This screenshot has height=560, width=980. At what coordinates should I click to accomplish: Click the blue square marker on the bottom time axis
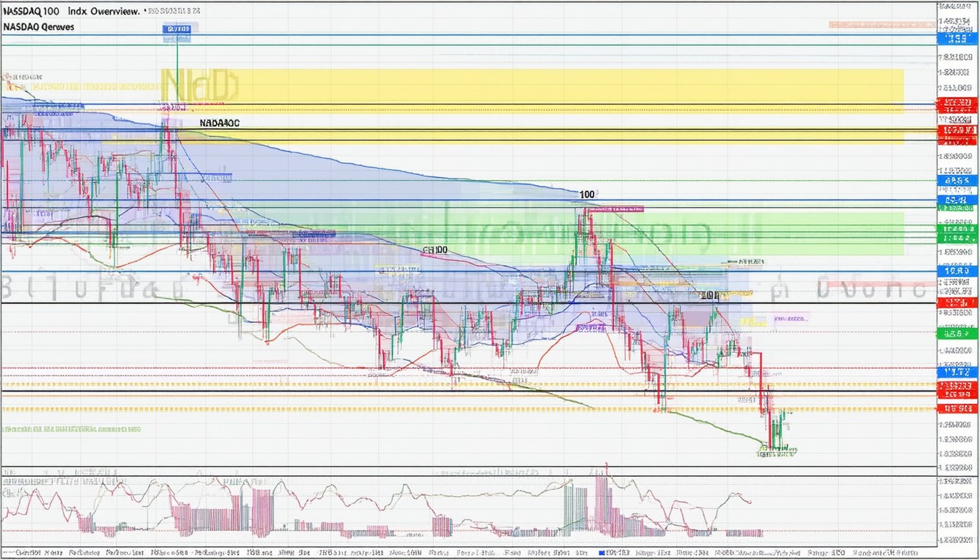(x=602, y=553)
